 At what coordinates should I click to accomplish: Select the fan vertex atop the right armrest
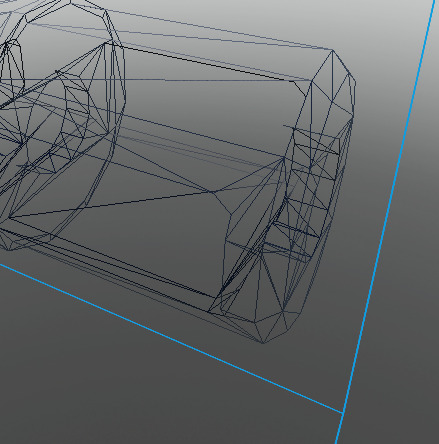(x=284, y=159)
